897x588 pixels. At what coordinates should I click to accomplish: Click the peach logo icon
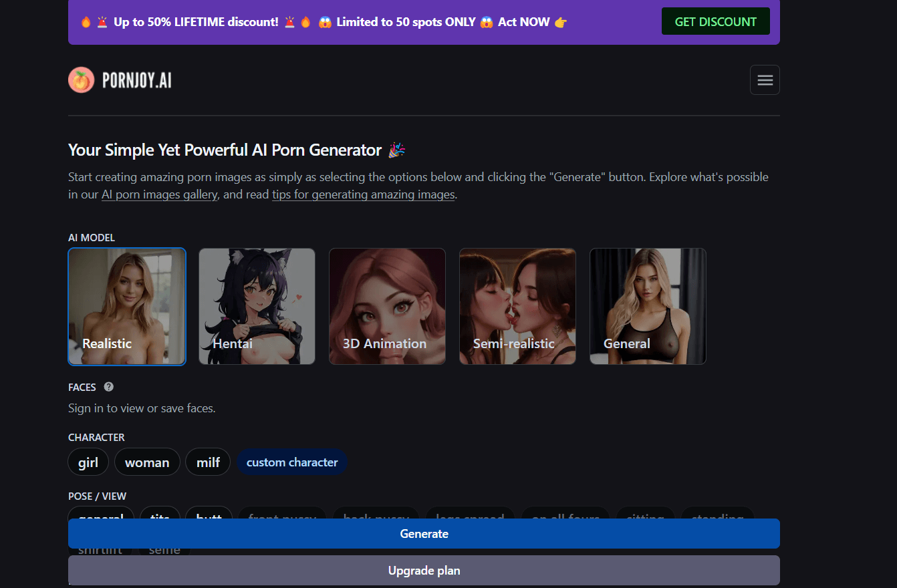[81, 80]
